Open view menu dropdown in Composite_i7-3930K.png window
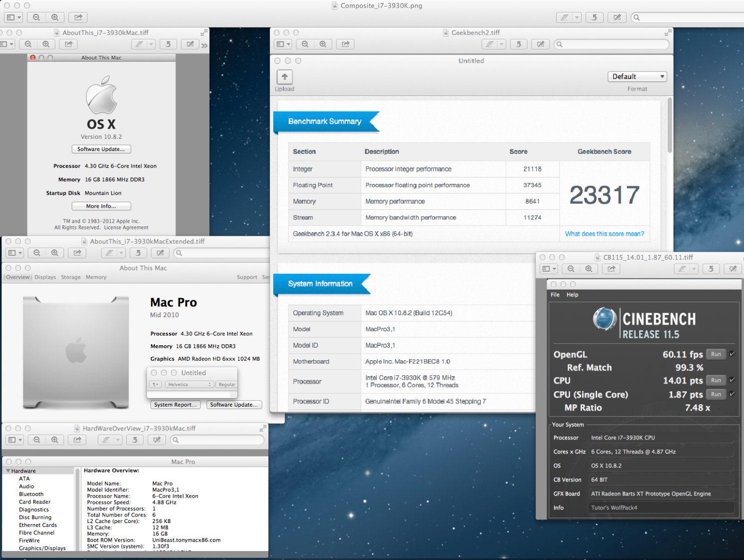 [x=13, y=17]
